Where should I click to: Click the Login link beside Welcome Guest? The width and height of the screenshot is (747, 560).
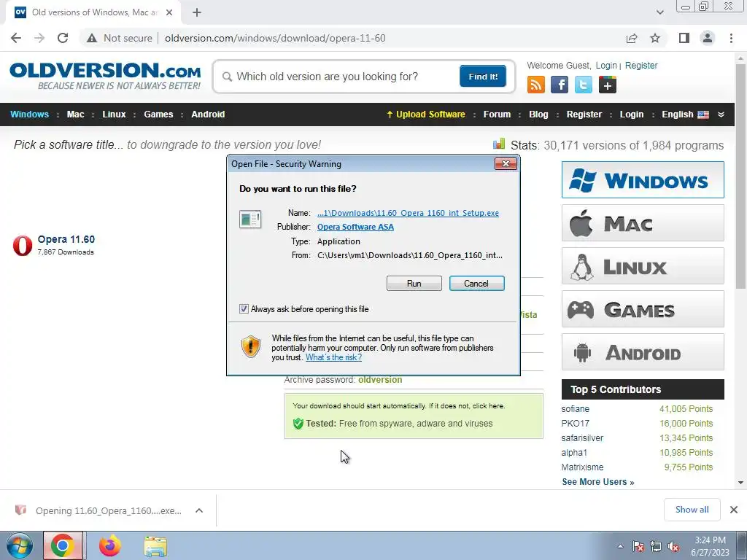(606, 65)
